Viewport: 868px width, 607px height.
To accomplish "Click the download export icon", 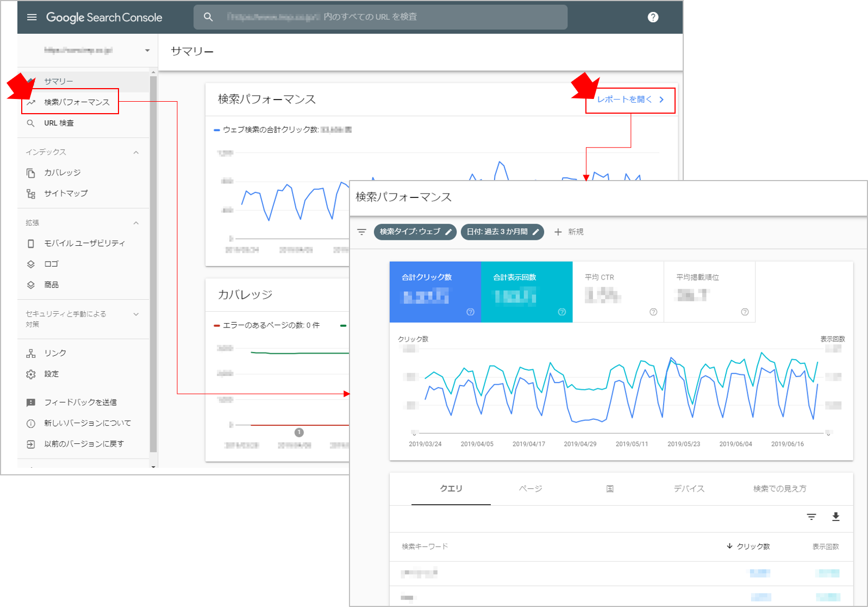I will 835,517.
